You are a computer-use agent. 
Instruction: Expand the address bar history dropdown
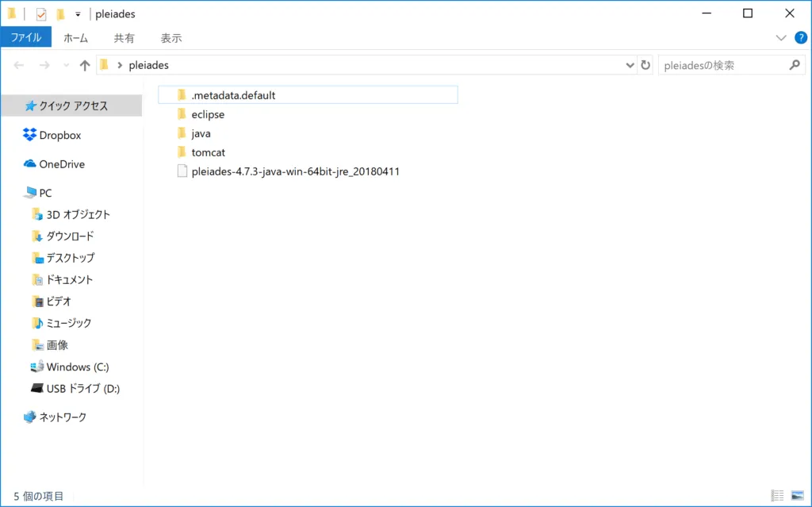630,65
